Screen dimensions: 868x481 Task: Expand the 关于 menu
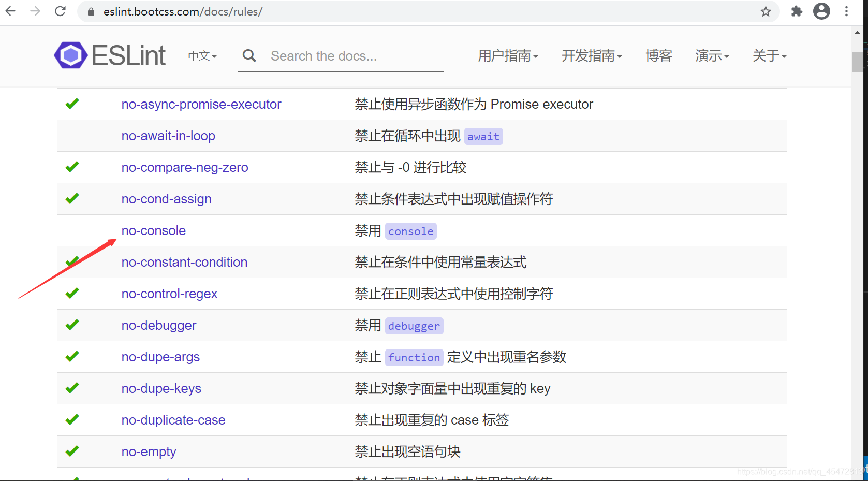coord(770,55)
